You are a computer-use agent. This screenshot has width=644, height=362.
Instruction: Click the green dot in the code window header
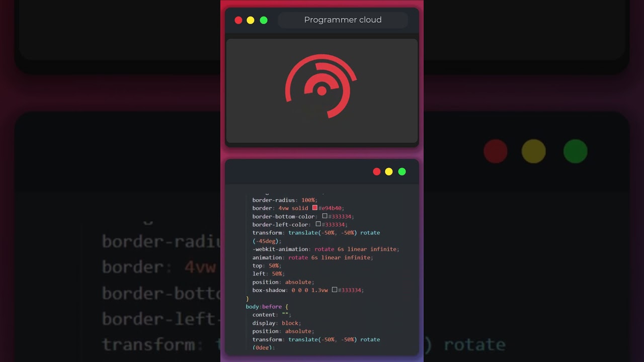[x=402, y=171]
